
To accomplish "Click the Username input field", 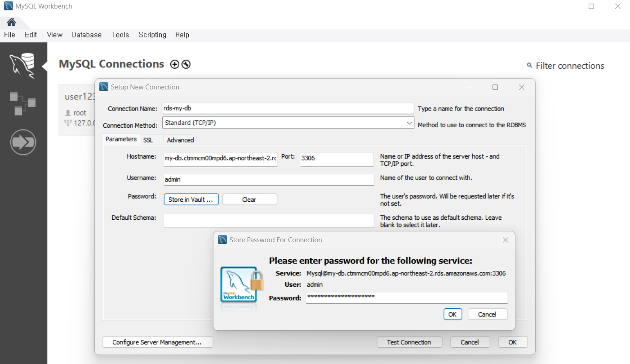I will [269, 179].
